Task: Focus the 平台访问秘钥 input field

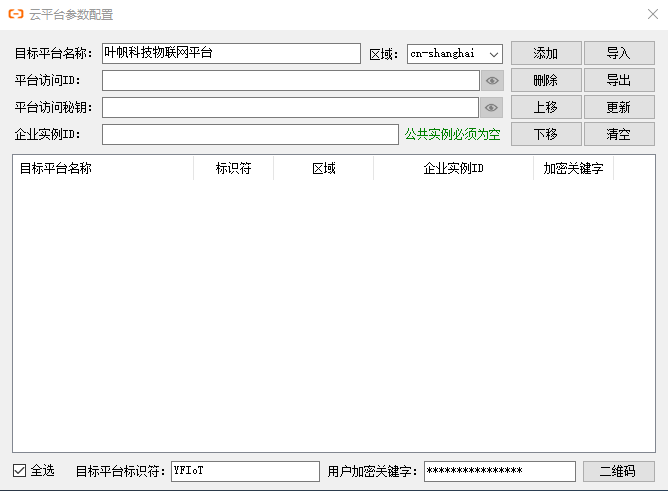Action: point(290,107)
